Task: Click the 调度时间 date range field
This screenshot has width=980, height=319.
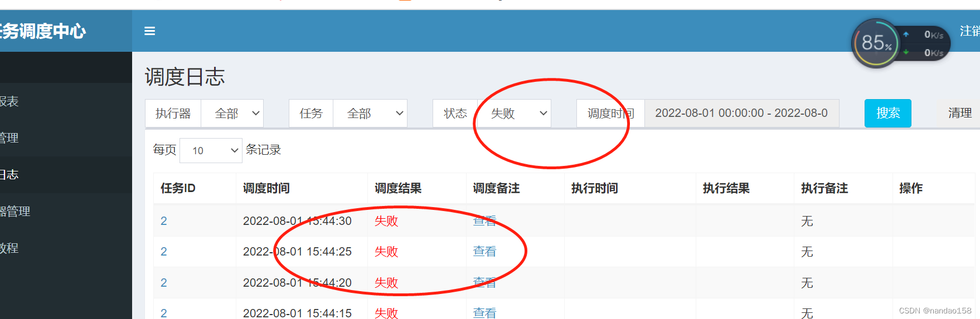Action: coord(741,114)
